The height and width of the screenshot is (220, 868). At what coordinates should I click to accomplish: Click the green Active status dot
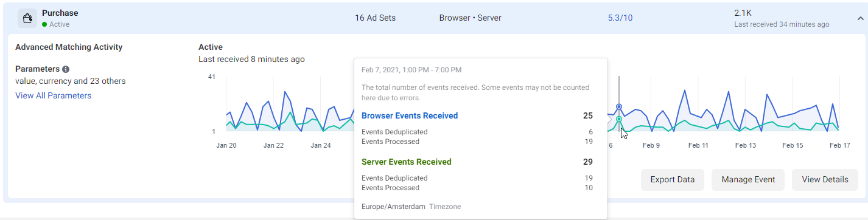click(44, 25)
